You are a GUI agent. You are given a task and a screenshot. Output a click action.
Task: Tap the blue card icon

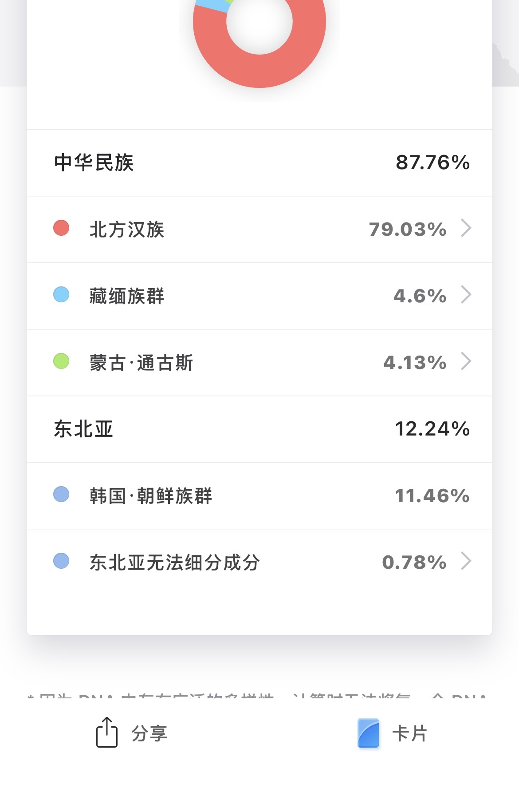(x=368, y=733)
